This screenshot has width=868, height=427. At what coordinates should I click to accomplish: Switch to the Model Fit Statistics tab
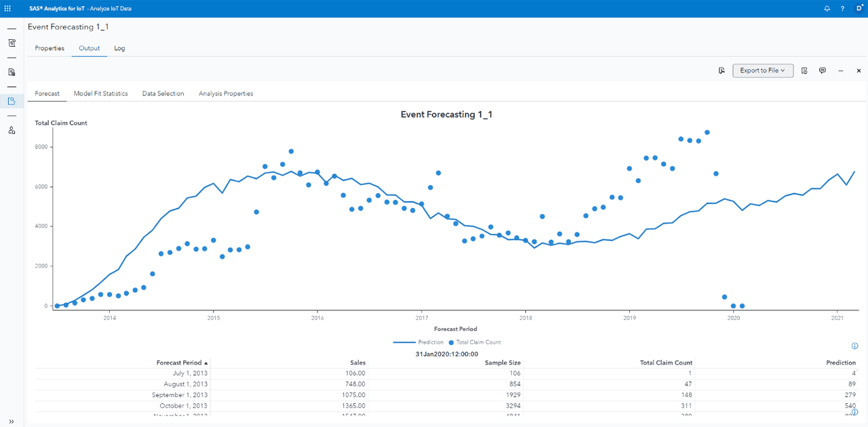click(x=100, y=93)
